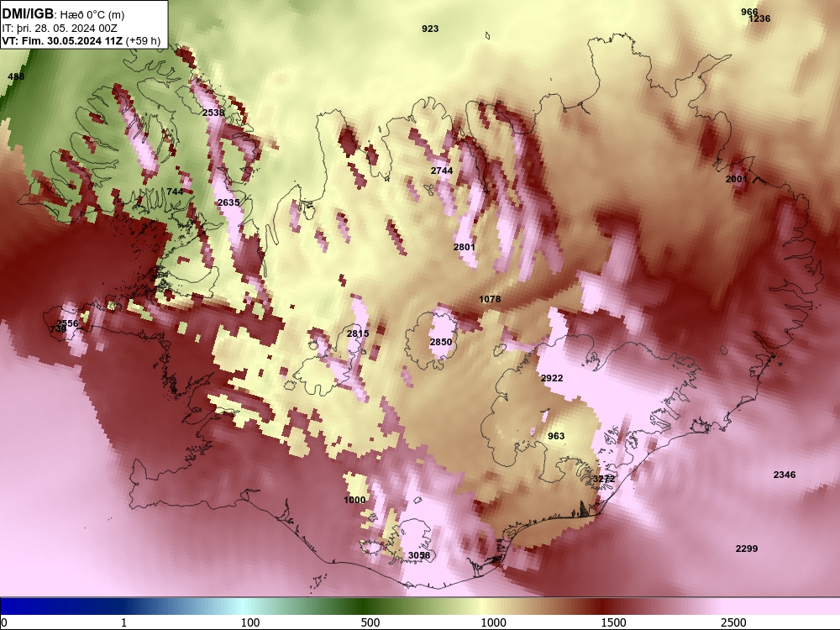
Task: Select the 2922 freezing level value
Action: pyautogui.click(x=552, y=378)
